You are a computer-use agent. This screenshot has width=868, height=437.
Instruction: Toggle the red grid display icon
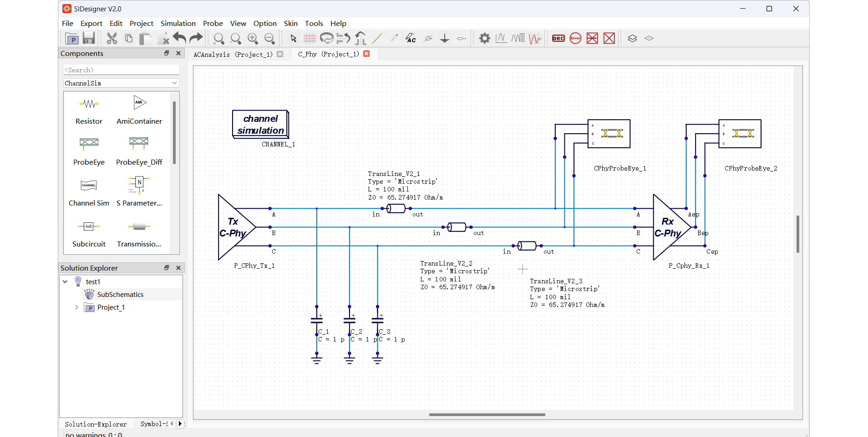pos(310,39)
